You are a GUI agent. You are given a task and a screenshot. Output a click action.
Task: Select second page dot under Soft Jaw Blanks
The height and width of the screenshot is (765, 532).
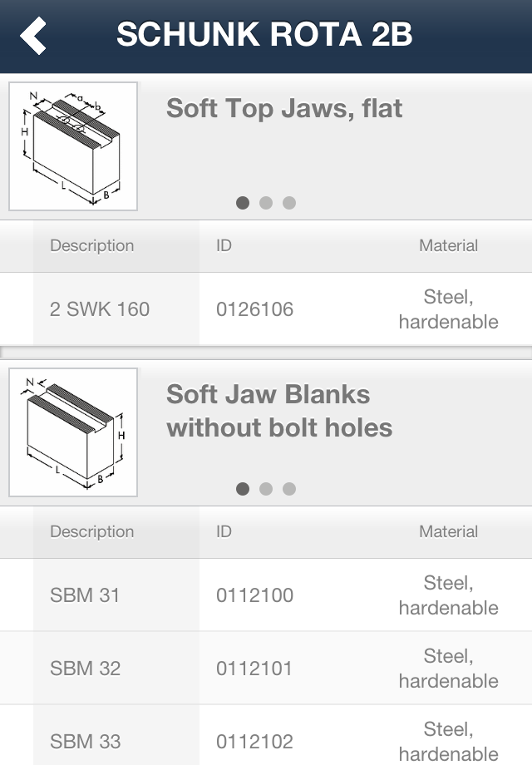coord(266,488)
